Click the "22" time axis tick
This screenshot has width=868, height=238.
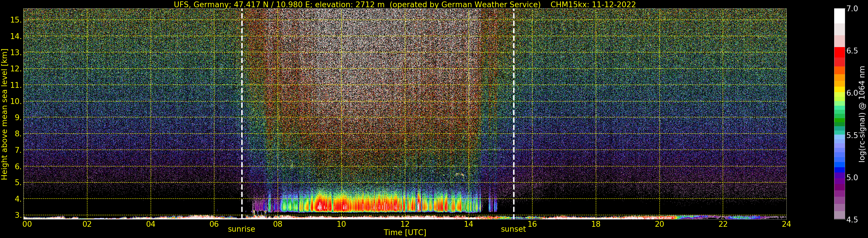[723, 224]
